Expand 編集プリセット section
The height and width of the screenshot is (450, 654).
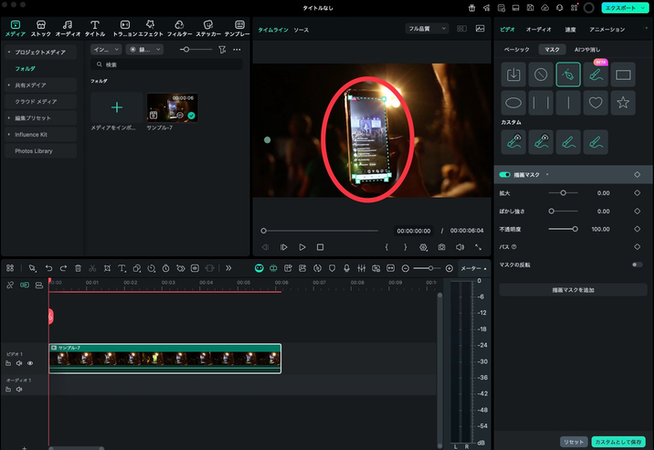pyautogui.click(x=9, y=118)
